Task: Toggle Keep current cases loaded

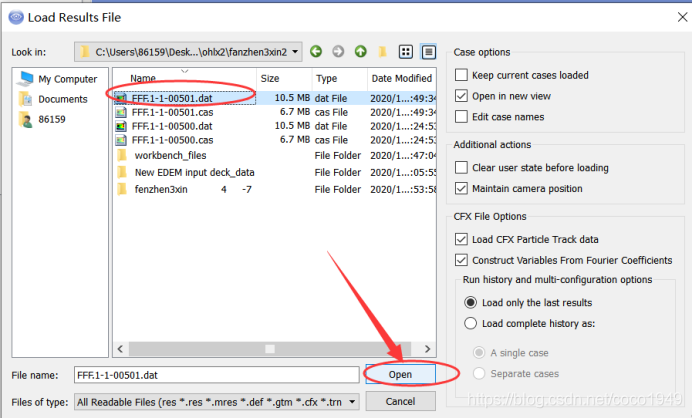Action: 461,75
